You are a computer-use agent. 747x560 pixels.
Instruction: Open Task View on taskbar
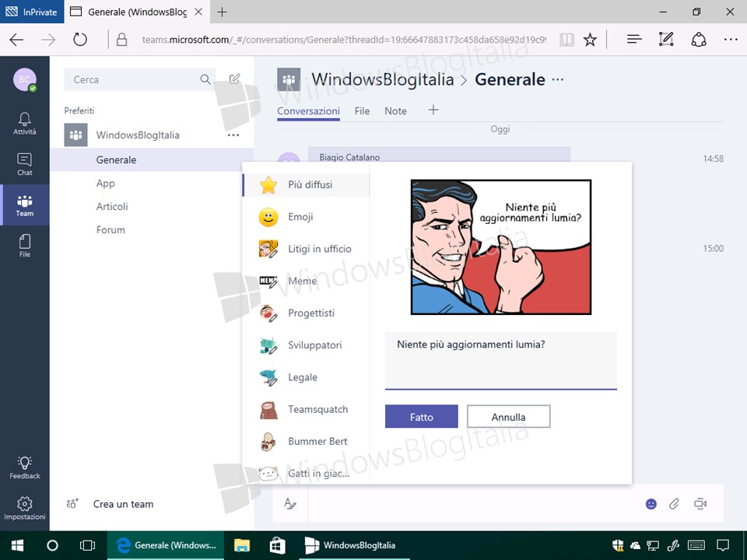pyautogui.click(x=87, y=546)
